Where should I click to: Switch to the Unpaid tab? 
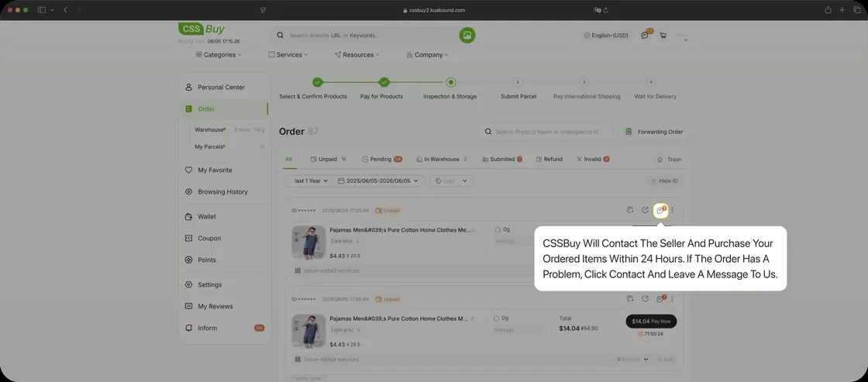(329, 159)
